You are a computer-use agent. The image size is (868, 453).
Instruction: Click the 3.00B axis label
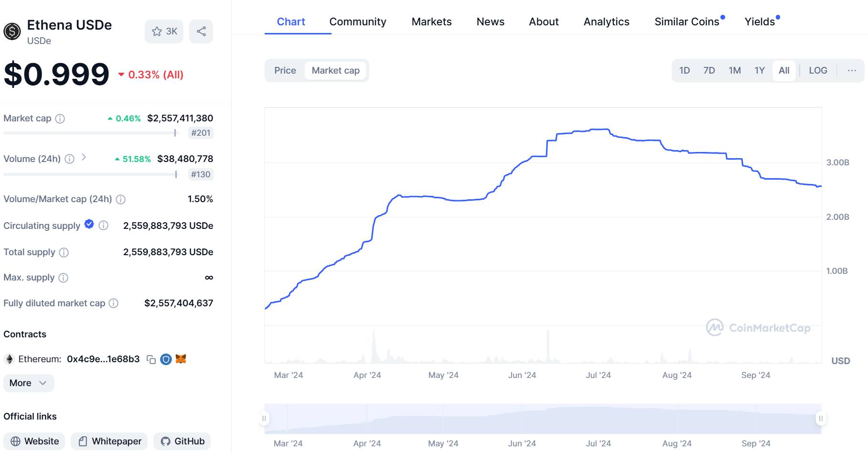point(838,162)
